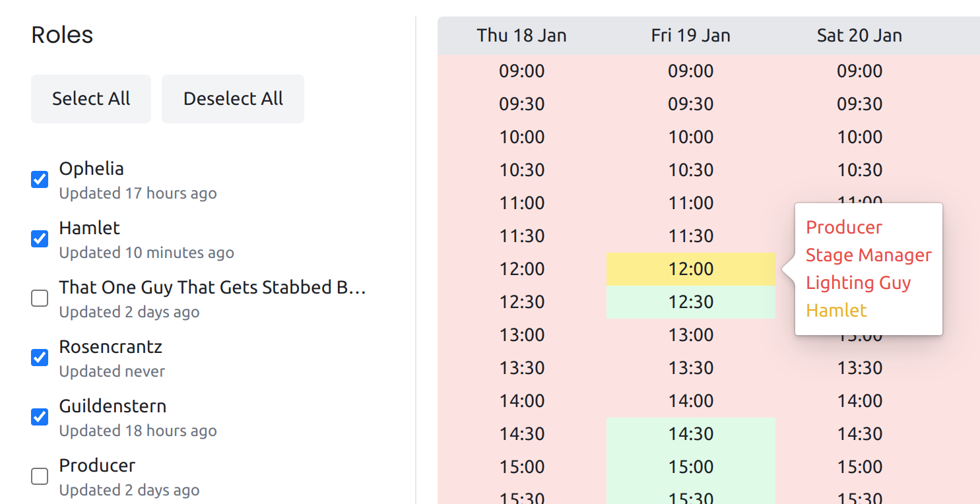Click the Sat 20 Jan column header
The width and height of the screenshot is (980, 504).
(x=859, y=36)
